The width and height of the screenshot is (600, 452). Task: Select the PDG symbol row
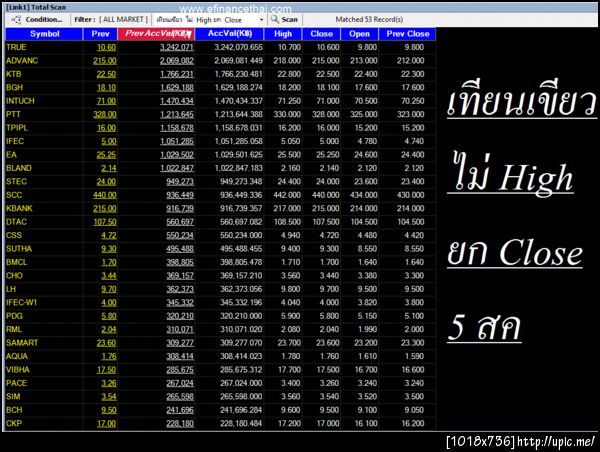point(220,316)
